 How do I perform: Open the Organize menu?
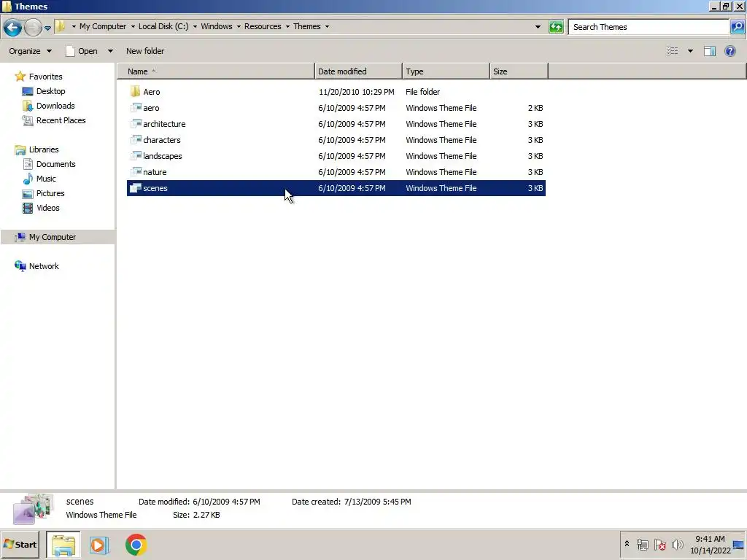(x=30, y=51)
